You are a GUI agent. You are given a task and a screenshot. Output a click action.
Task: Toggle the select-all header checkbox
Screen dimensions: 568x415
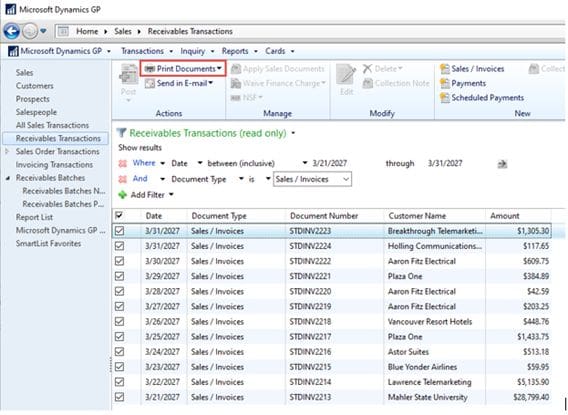click(x=119, y=215)
